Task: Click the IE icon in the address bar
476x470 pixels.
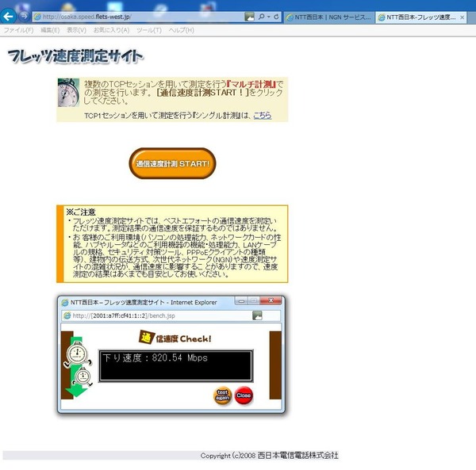Action: tap(37, 17)
